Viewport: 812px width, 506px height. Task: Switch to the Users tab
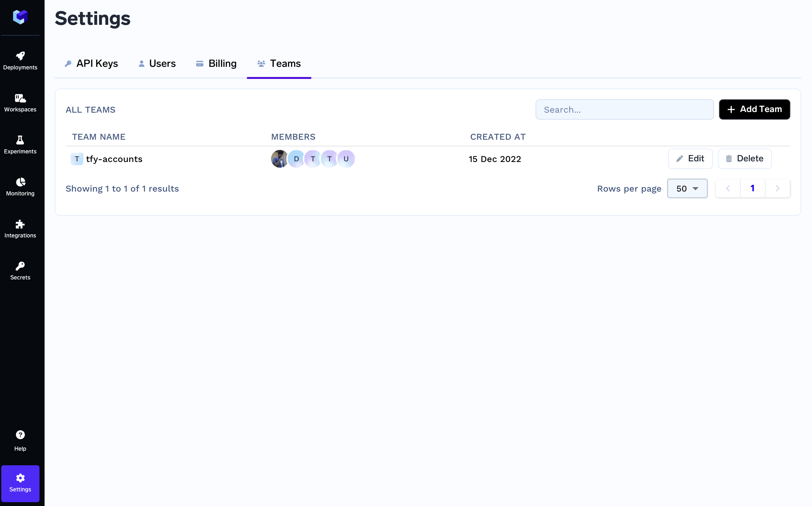point(157,64)
